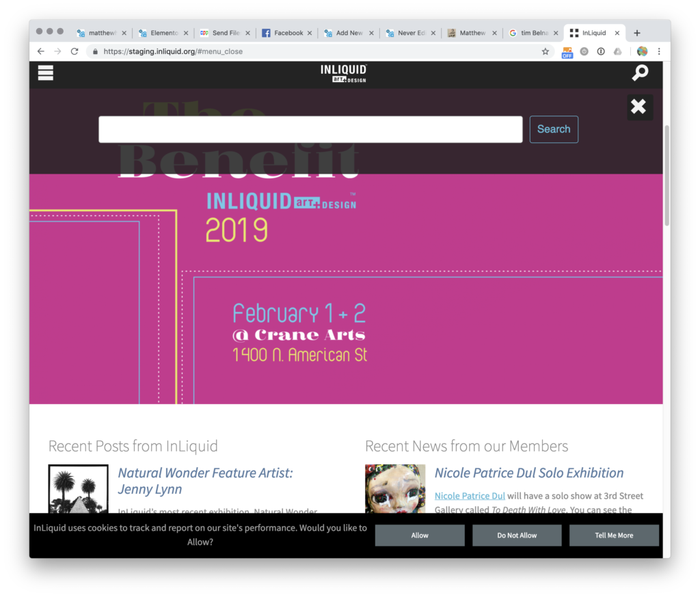Close the Facebook tab
Viewport: 700px width, 597px height.
point(310,33)
